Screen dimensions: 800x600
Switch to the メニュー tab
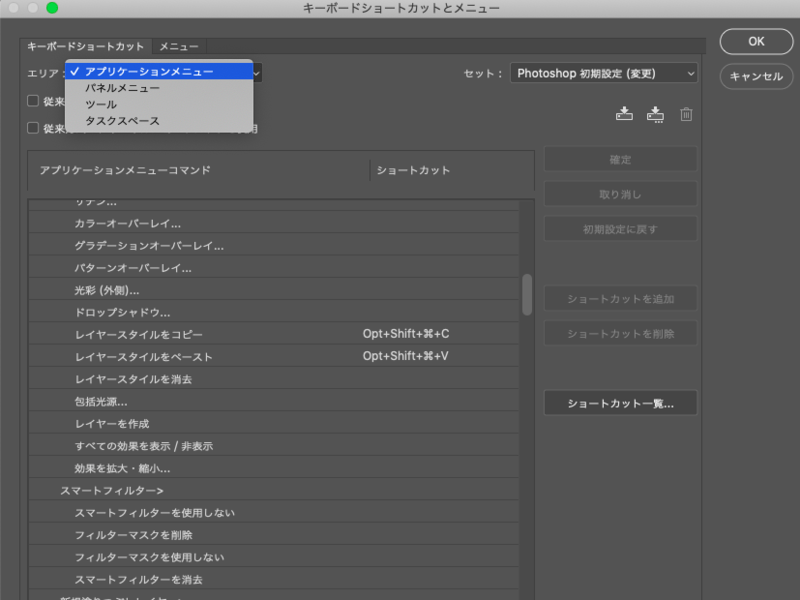[x=178, y=46]
